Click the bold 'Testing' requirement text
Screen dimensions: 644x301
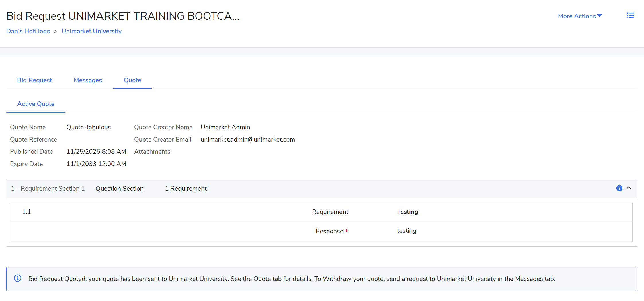(x=407, y=212)
